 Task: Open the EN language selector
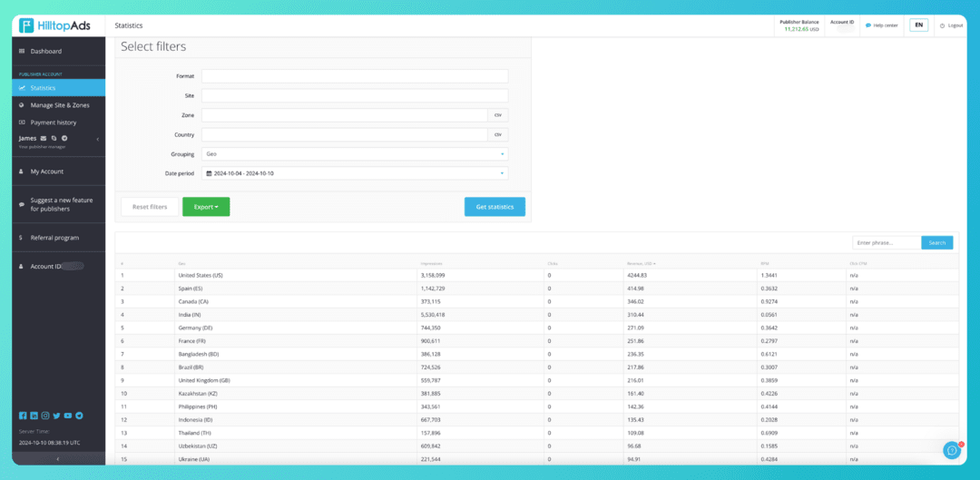coord(918,25)
